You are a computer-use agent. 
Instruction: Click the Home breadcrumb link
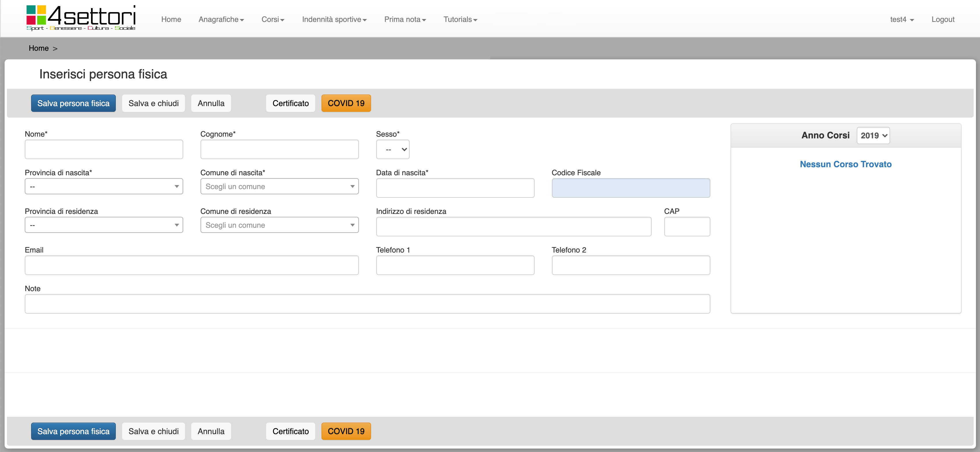tap(38, 48)
